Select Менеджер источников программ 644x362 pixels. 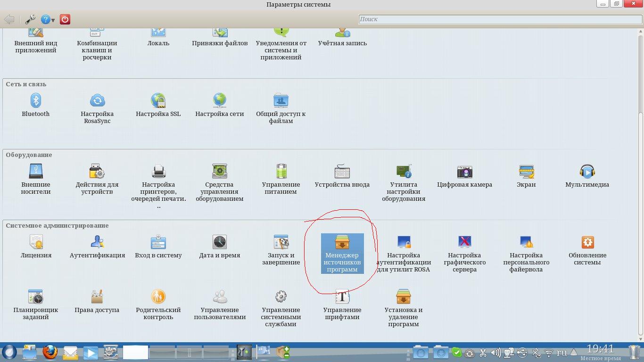tap(342, 253)
